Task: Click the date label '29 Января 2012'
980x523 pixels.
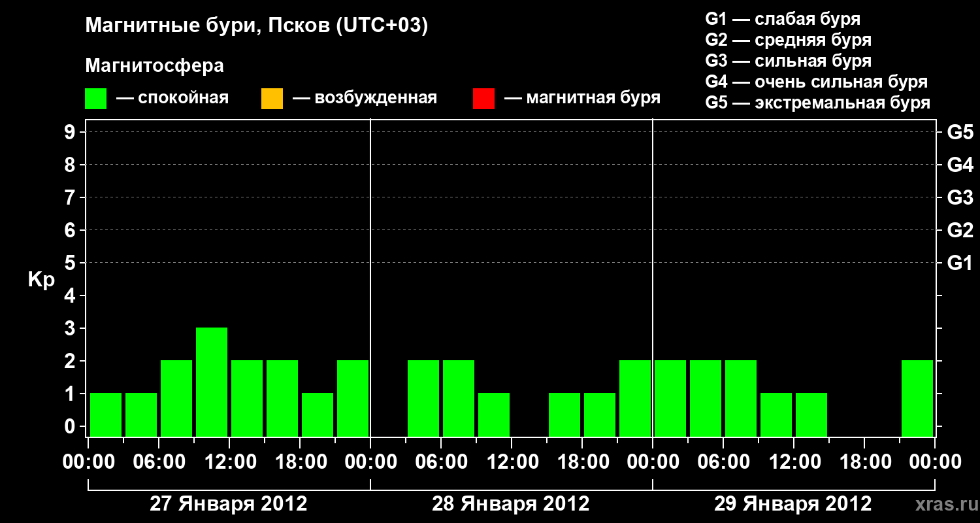Action: point(793,504)
